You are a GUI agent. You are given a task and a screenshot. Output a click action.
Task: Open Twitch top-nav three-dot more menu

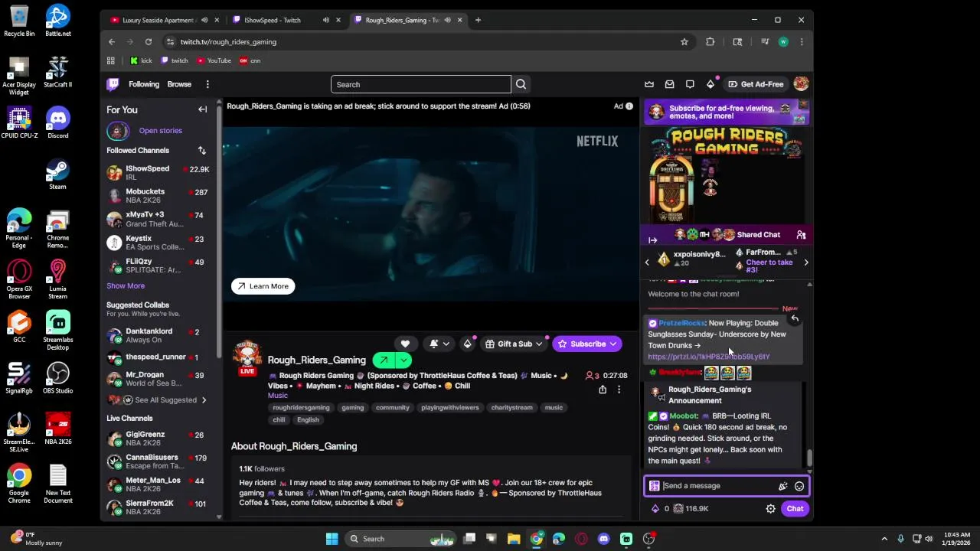point(207,84)
